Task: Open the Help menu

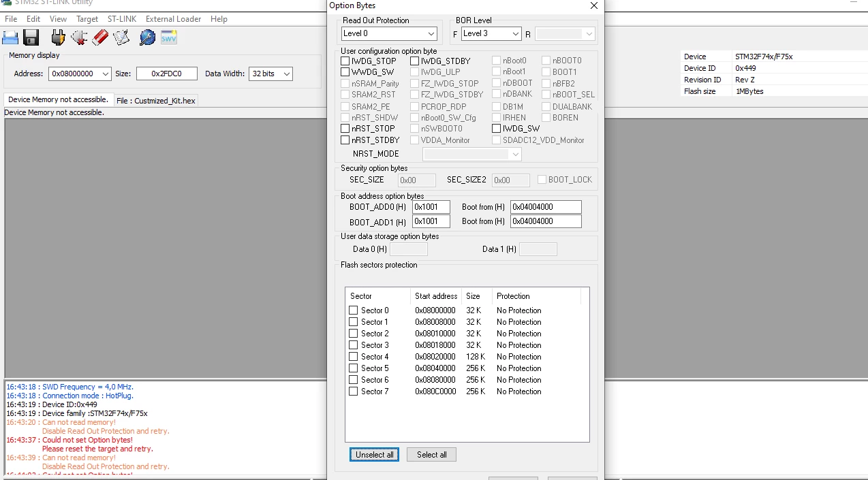Action: pyautogui.click(x=219, y=19)
